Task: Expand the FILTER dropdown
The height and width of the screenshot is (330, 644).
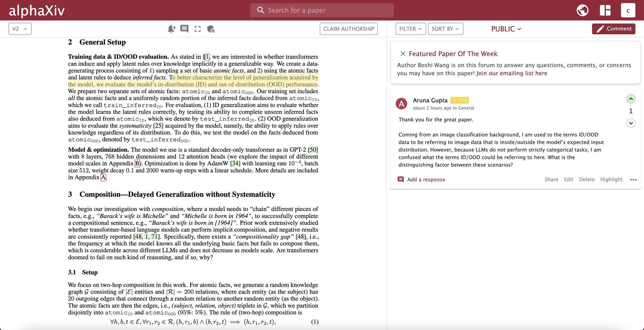Action: (x=410, y=29)
